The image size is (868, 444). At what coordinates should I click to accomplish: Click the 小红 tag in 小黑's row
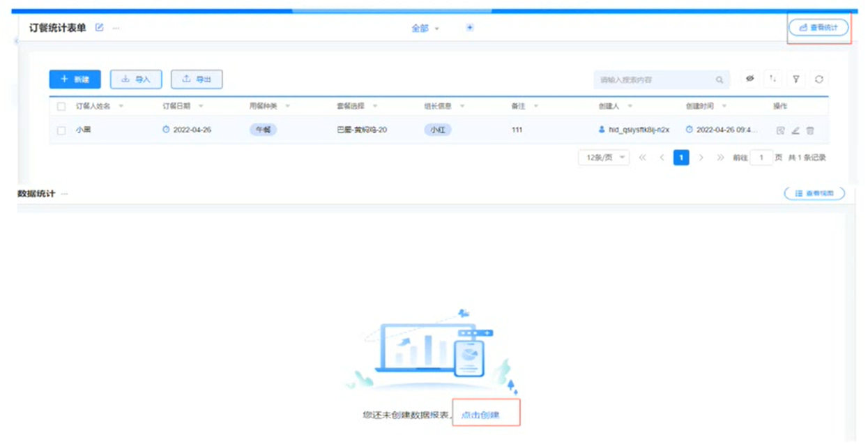coord(438,130)
